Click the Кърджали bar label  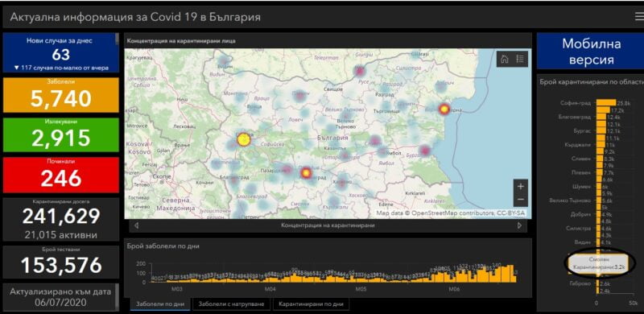(x=579, y=145)
